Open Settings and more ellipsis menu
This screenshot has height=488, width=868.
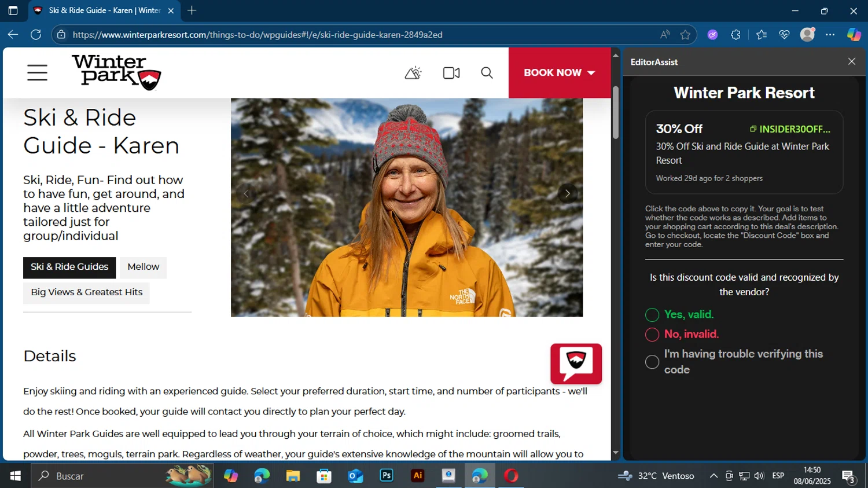tap(830, 35)
